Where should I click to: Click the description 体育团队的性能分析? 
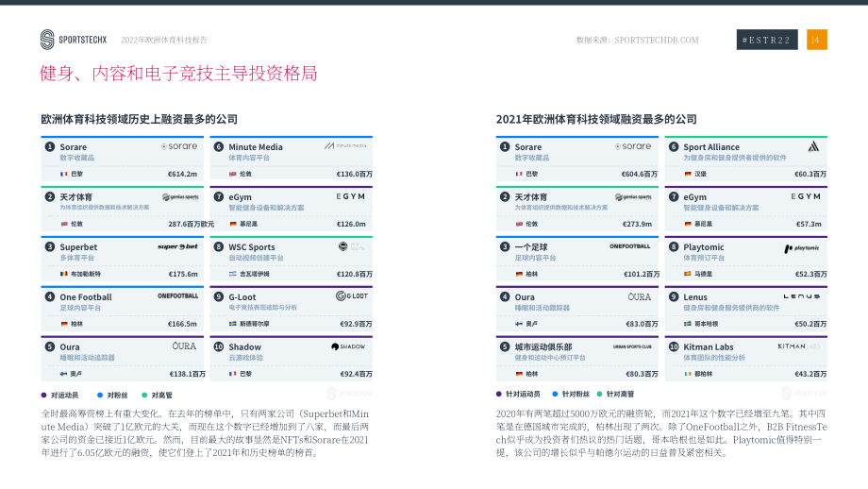coord(714,358)
